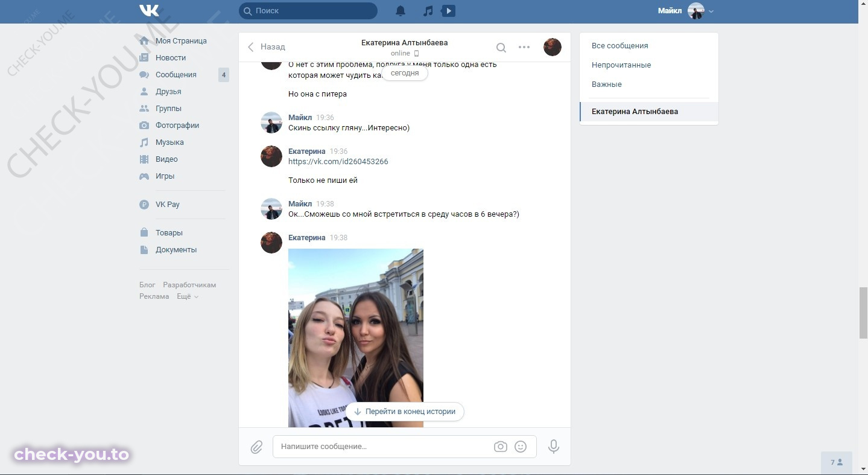Click the page scrollbar thumb
The width and height of the screenshot is (868, 475).
863,313
